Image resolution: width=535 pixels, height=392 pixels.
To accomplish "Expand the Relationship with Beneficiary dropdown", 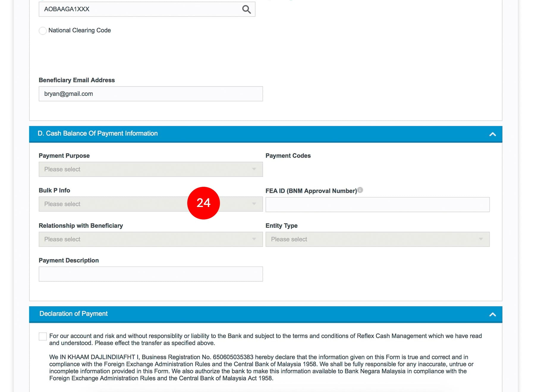I will 150,239.
